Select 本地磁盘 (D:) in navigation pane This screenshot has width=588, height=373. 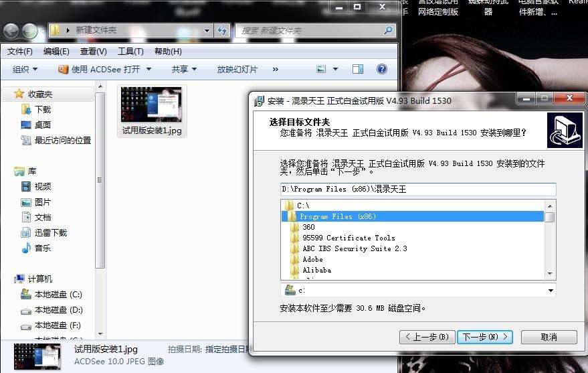58,310
